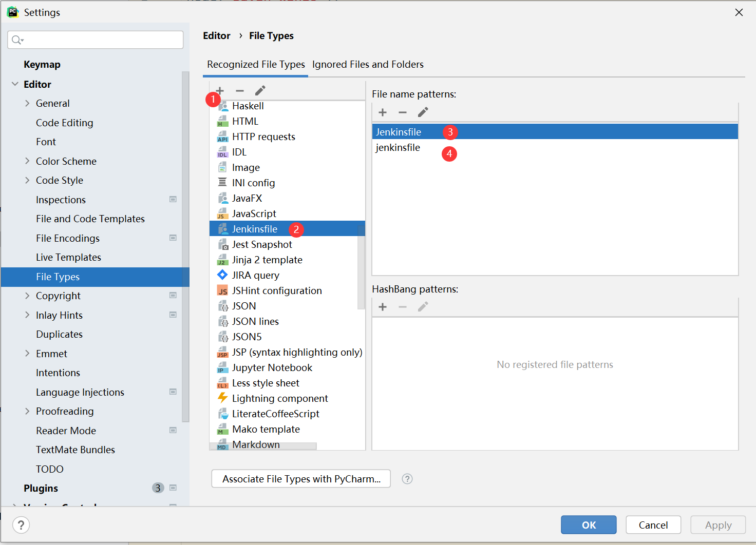Screen dimensions: 756x545
Task: Open TextMate Bundles settings
Action: tap(75, 450)
